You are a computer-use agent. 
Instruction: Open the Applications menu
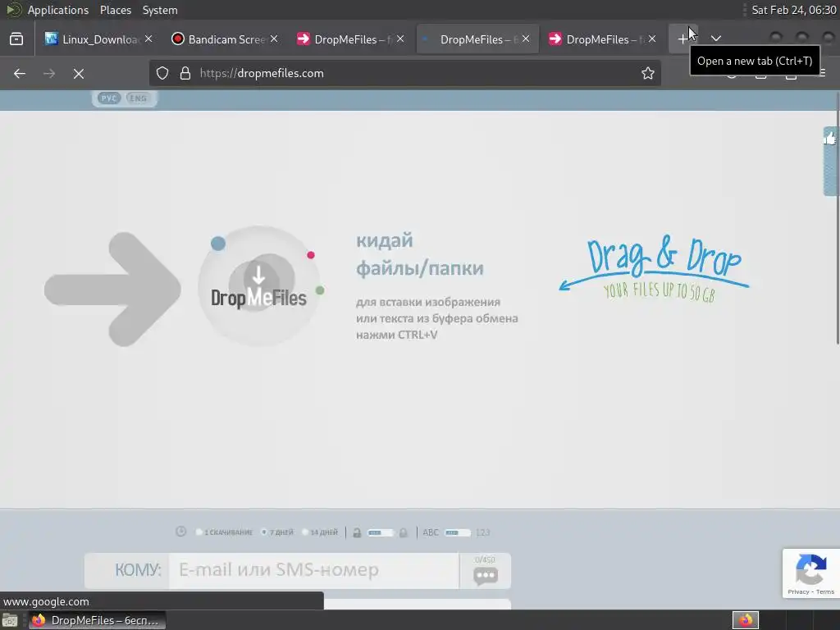[58, 10]
